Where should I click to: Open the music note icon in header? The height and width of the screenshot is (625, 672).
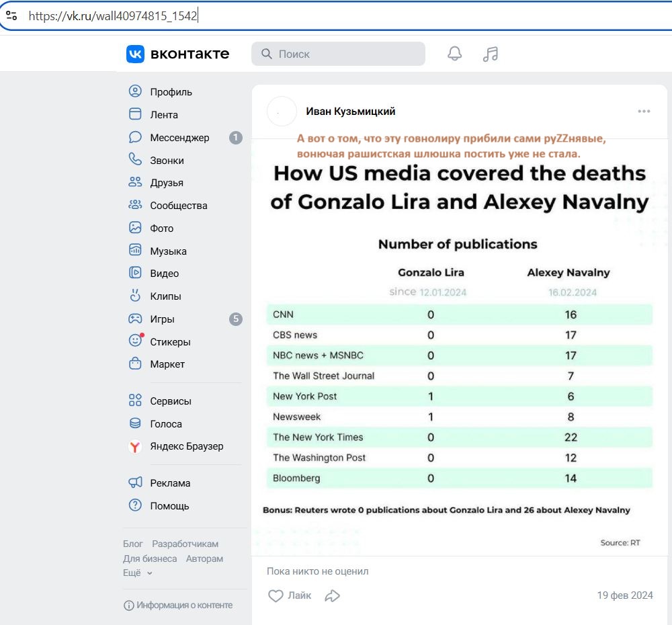491,54
